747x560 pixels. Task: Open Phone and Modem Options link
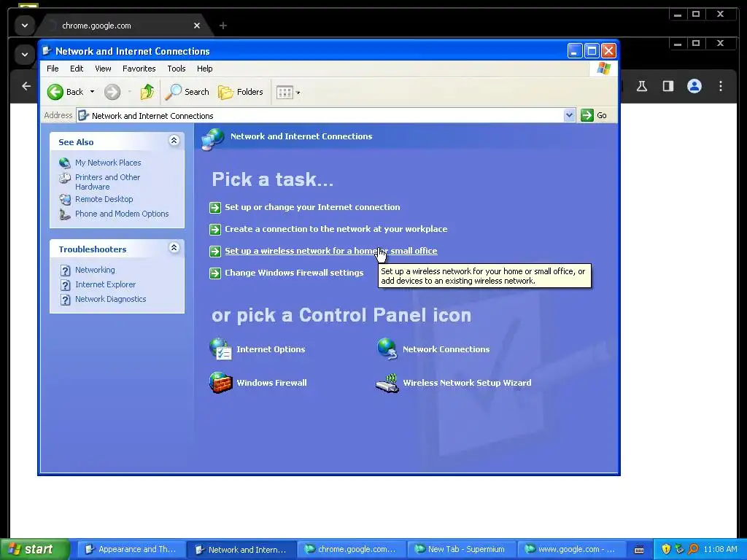(x=122, y=214)
